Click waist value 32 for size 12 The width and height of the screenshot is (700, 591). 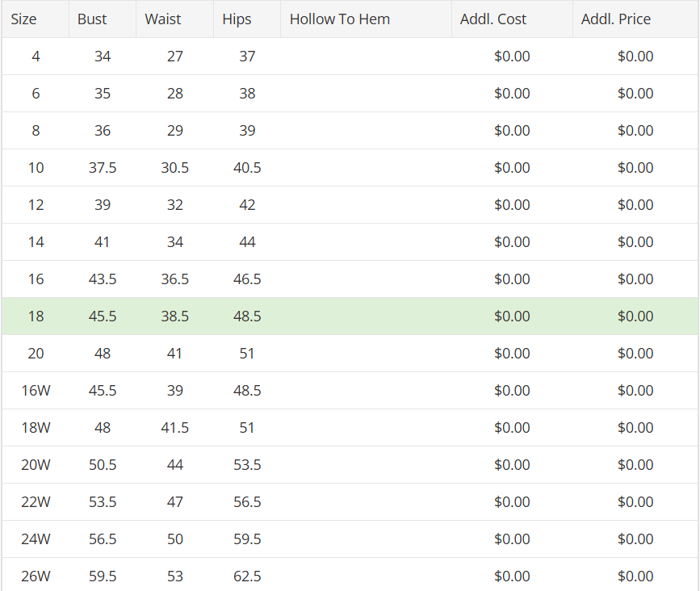(175, 204)
